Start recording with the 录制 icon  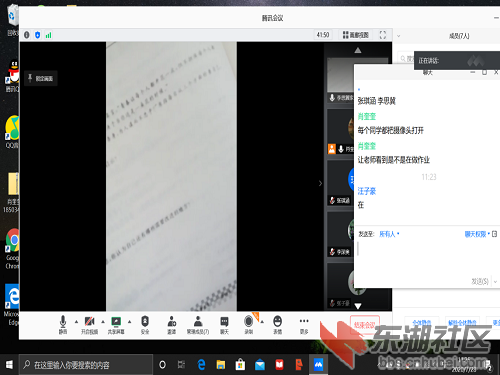[249, 325]
